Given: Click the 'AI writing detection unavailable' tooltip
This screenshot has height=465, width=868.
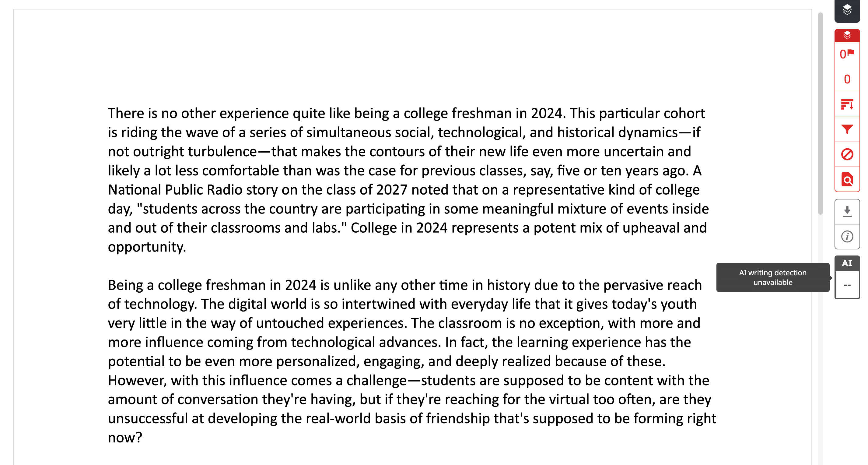Looking at the screenshot, I should (x=772, y=277).
